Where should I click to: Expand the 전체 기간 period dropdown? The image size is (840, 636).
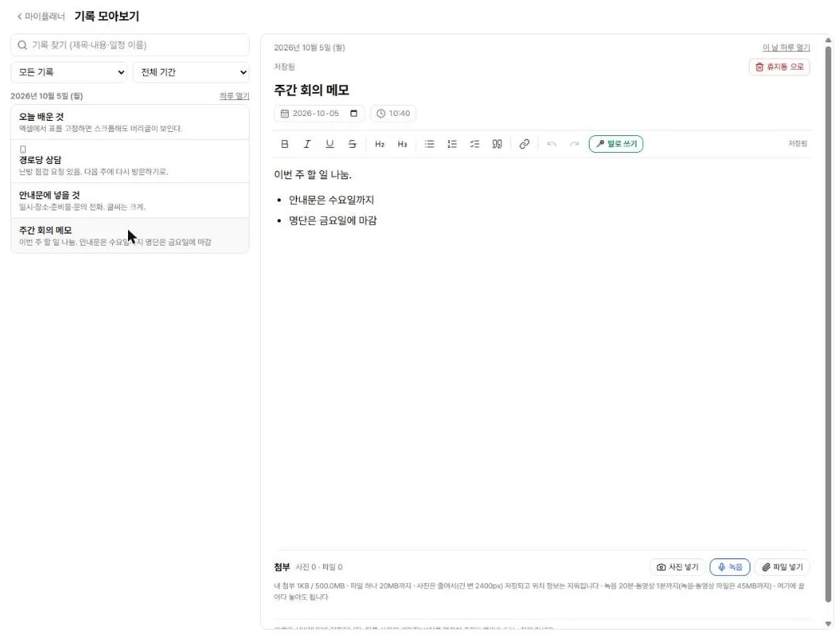coord(191,72)
